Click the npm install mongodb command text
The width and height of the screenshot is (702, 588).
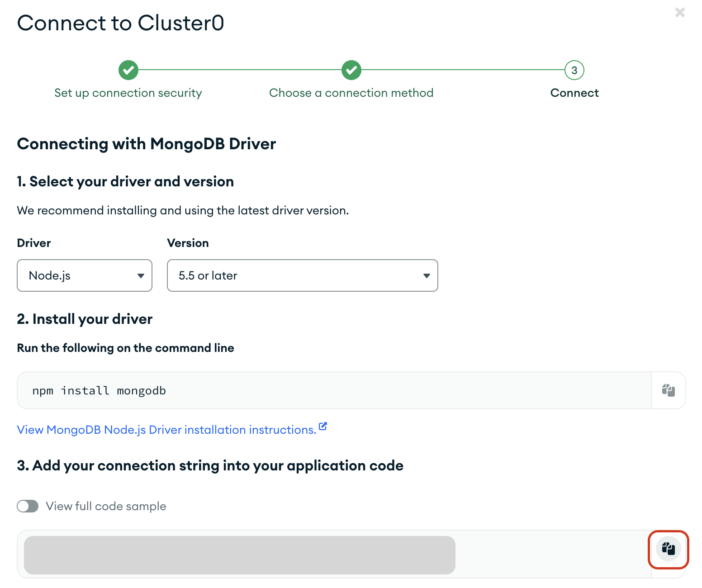pyautogui.click(x=99, y=391)
